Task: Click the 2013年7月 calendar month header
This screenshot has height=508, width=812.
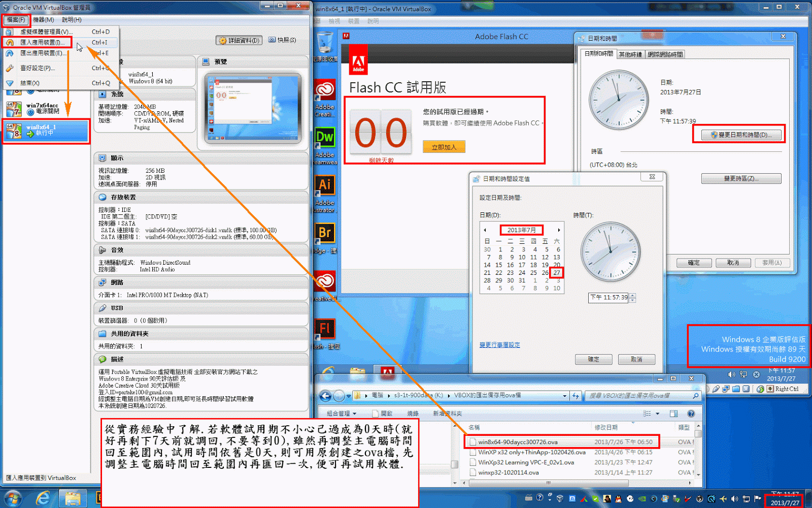Action: pyautogui.click(x=522, y=230)
